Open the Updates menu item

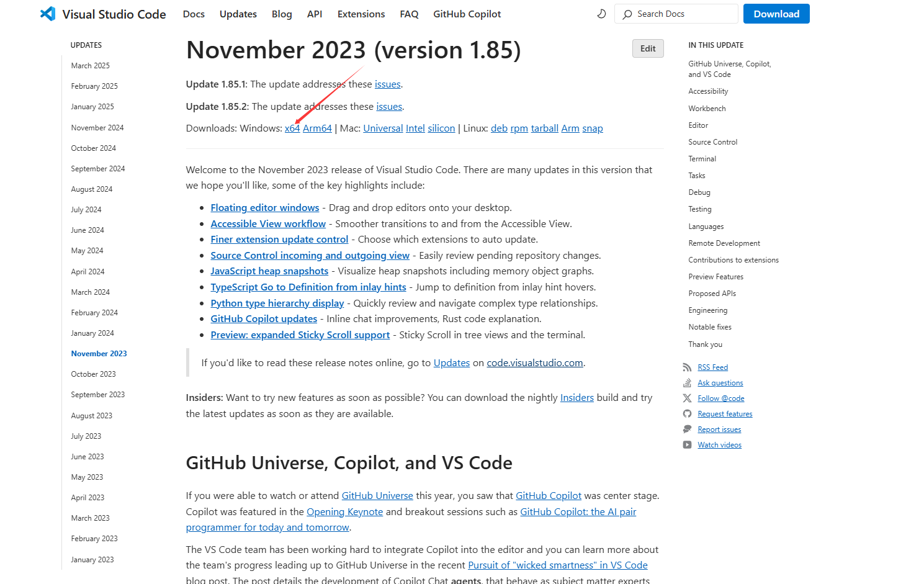point(238,14)
